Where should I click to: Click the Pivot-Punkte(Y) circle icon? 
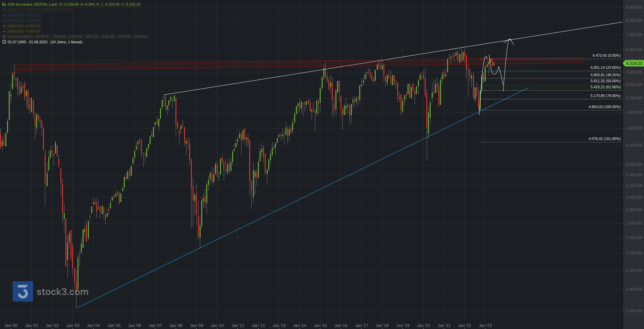click(x=4, y=37)
